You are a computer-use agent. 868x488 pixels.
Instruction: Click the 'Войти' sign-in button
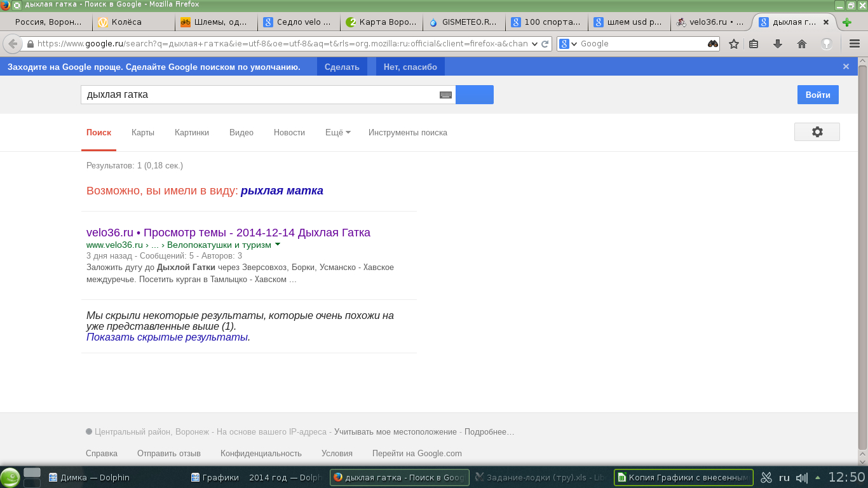(818, 95)
